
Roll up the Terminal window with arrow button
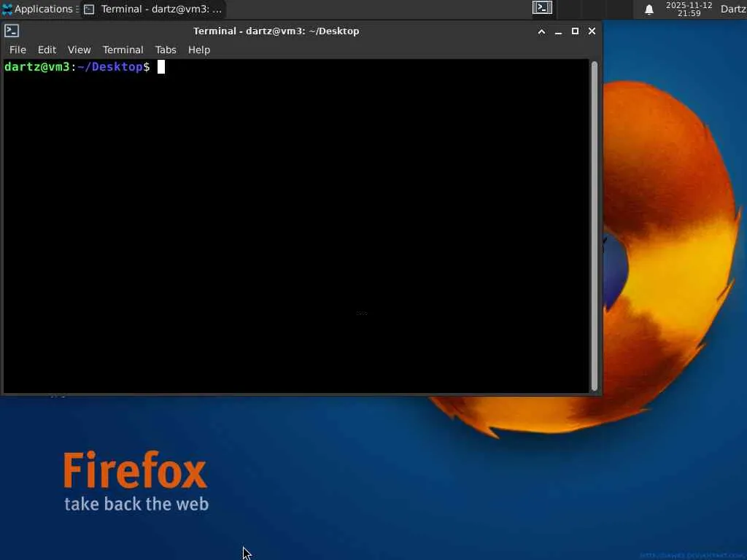[542, 31]
